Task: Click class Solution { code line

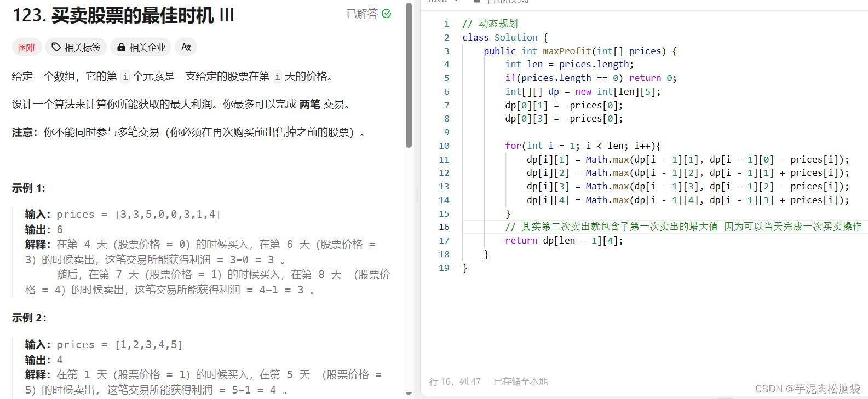Action: (505, 37)
